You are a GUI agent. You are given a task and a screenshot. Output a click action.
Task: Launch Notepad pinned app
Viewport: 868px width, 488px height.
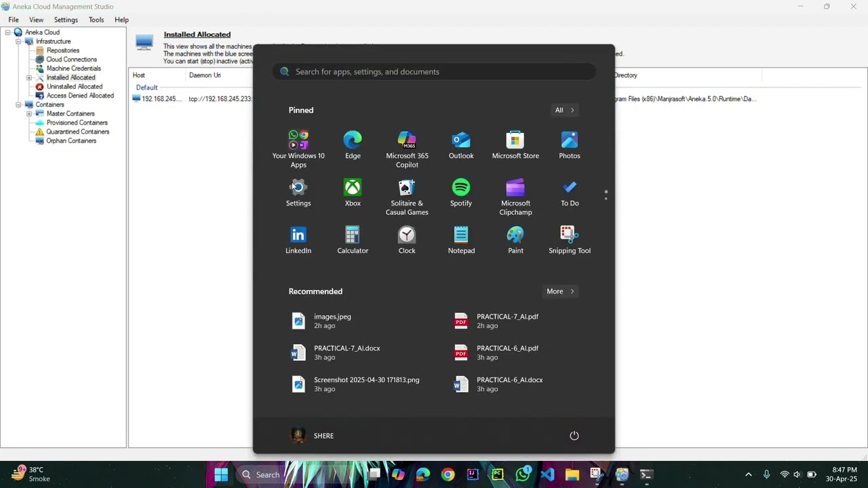pos(461,240)
